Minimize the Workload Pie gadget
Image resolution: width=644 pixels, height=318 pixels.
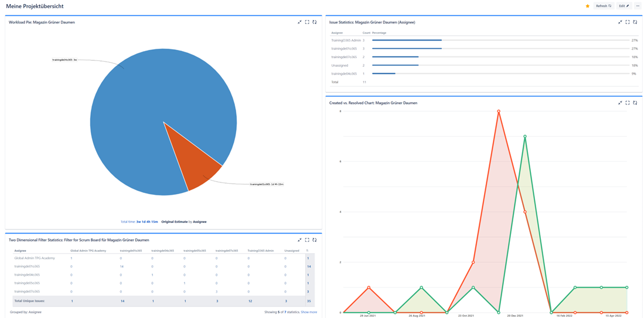[299, 22]
